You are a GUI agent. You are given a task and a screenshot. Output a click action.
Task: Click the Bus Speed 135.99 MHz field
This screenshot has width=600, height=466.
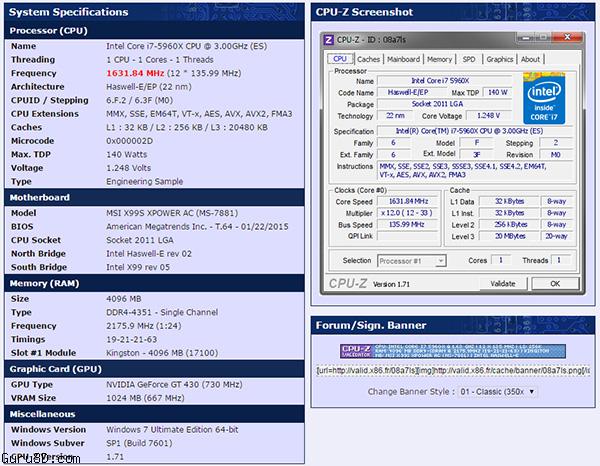(x=408, y=225)
